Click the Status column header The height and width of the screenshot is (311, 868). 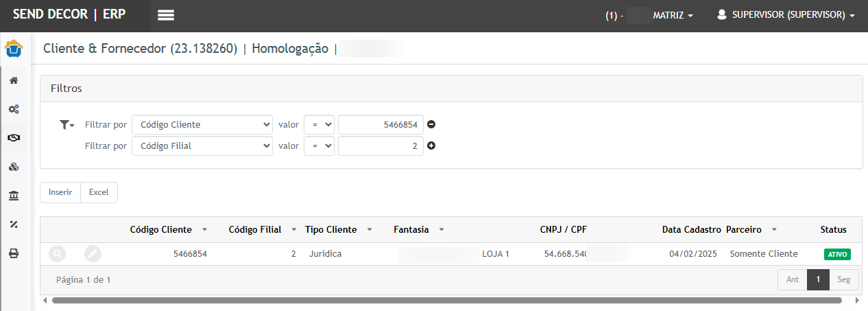pos(834,230)
